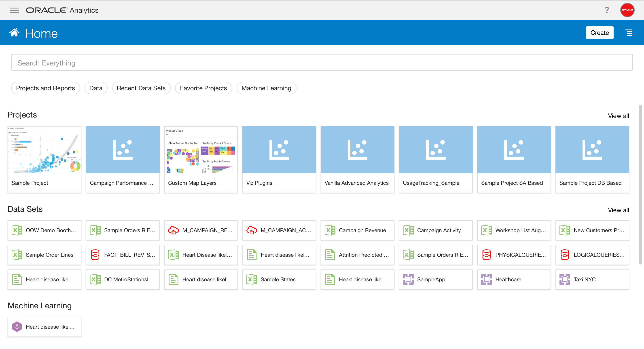Screen dimensions: 644x349
Task: Click the Heart disease machine learning model icon
Action: (17, 326)
